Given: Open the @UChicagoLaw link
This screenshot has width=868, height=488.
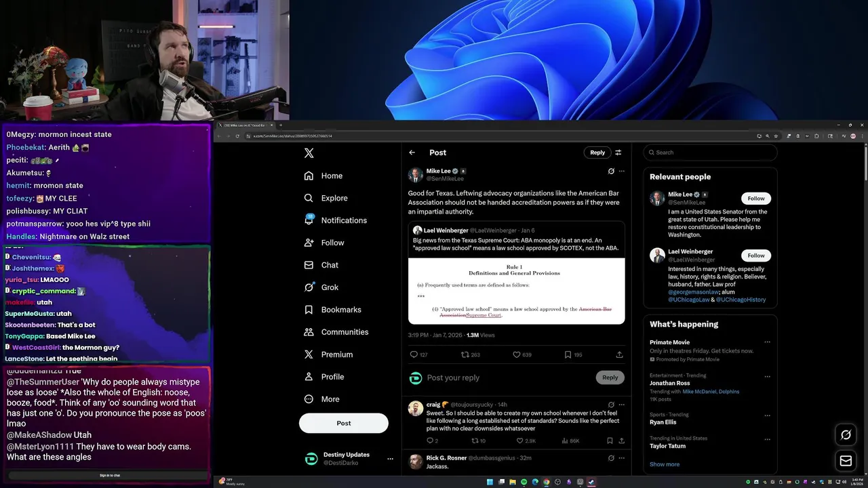Looking at the screenshot, I should 689,300.
